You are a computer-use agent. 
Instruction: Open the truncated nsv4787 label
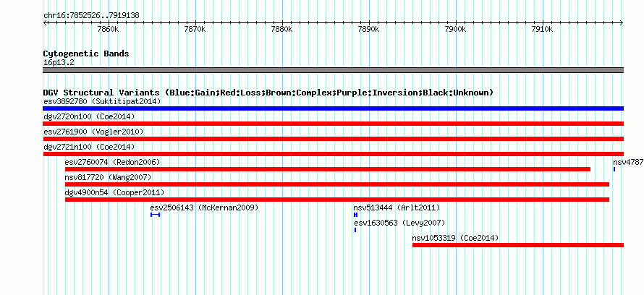coord(628,162)
